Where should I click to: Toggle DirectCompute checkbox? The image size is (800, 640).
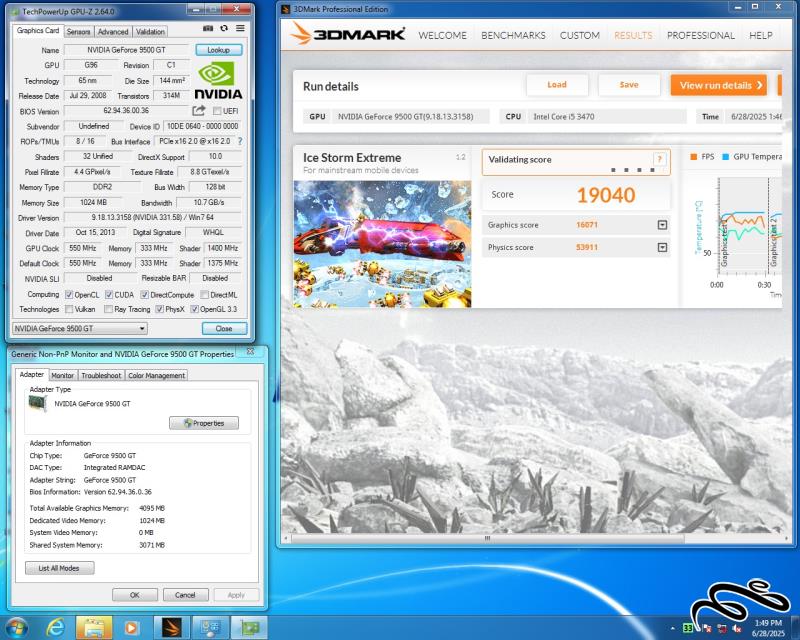[x=144, y=294]
